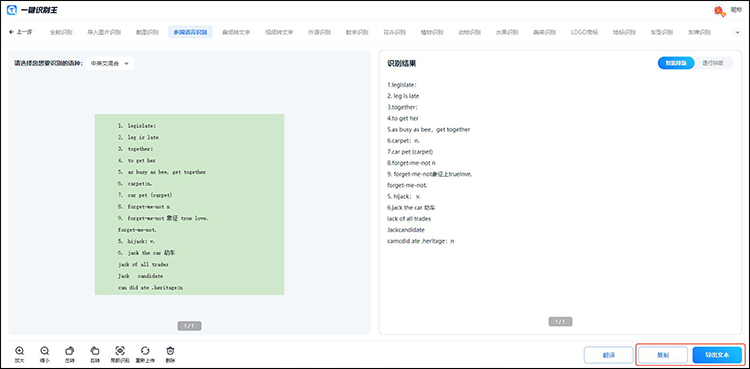
Task: Click the green uploaded image preview
Action: click(x=189, y=204)
